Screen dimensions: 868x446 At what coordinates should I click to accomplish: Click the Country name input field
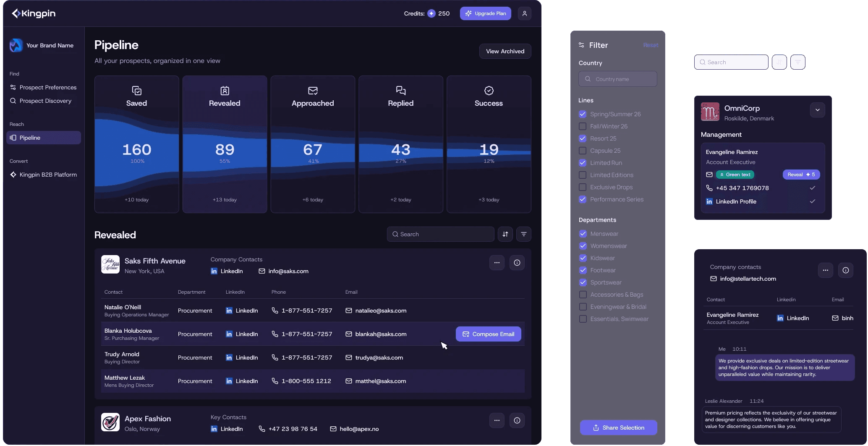point(618,79)
